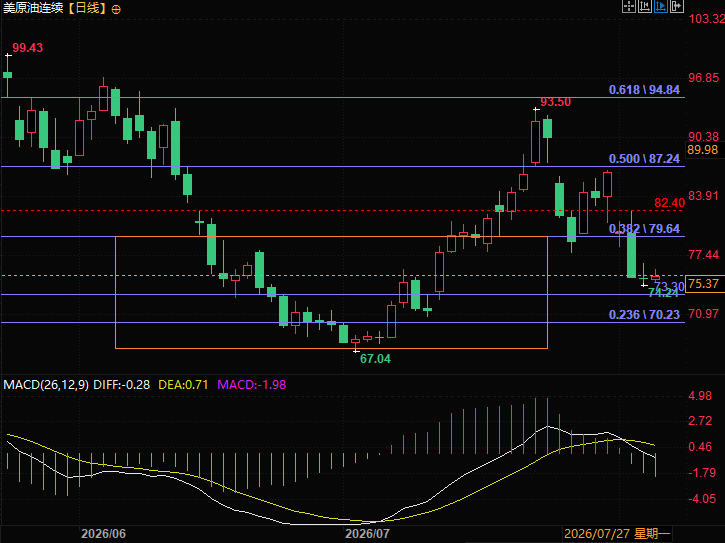
Task: Click the 96.85 price axis value
Action: pyautogui.click(x=704, y=78)
